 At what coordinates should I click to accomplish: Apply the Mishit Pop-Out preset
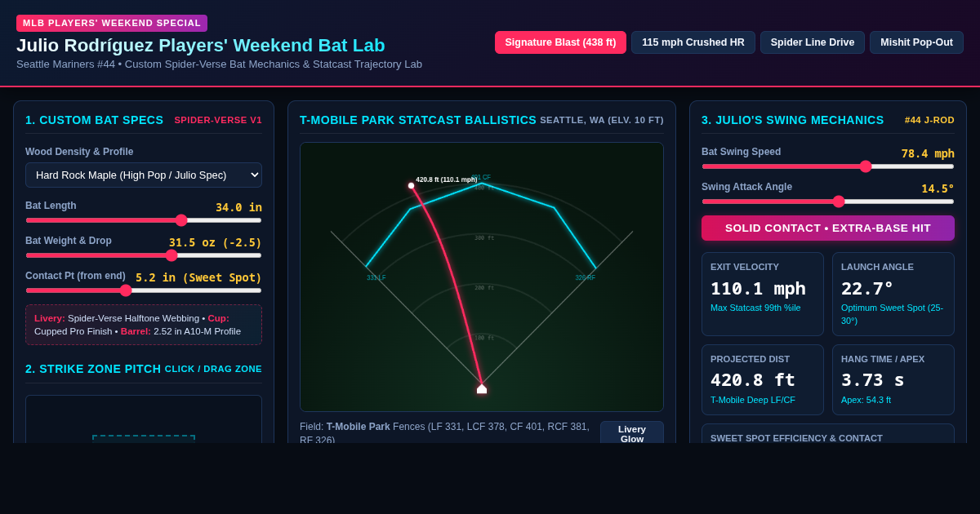click(916, 42)
